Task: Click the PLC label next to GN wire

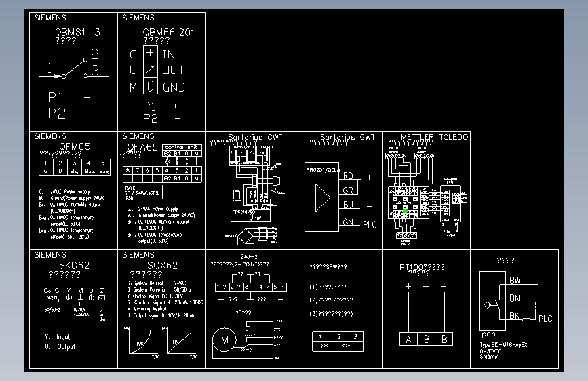Action: pos(370,224)
